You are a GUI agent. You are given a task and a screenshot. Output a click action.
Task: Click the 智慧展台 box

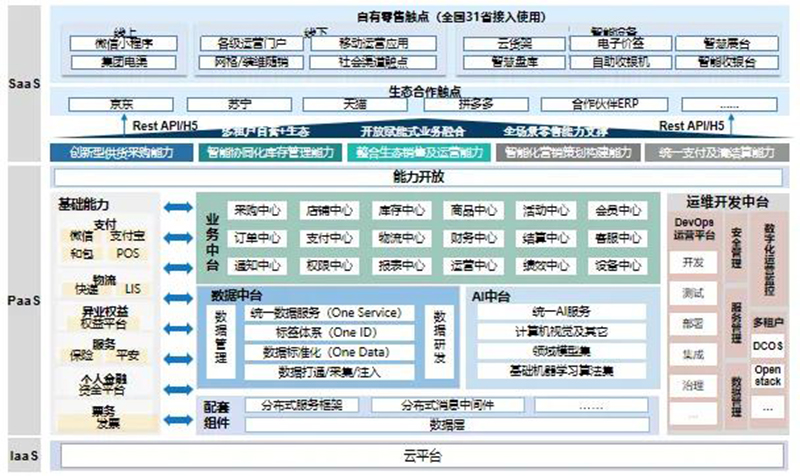click(727, 43)
